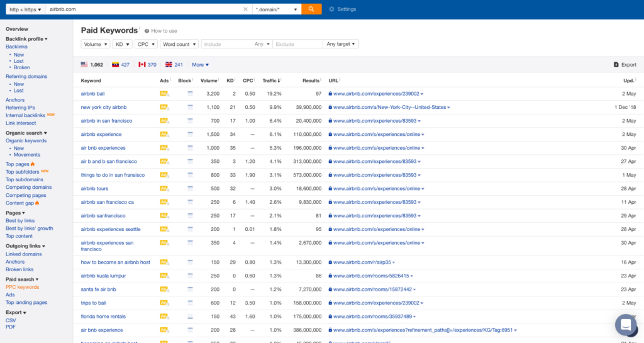Open the Word count filter dropdown

(x=179, y=44)
